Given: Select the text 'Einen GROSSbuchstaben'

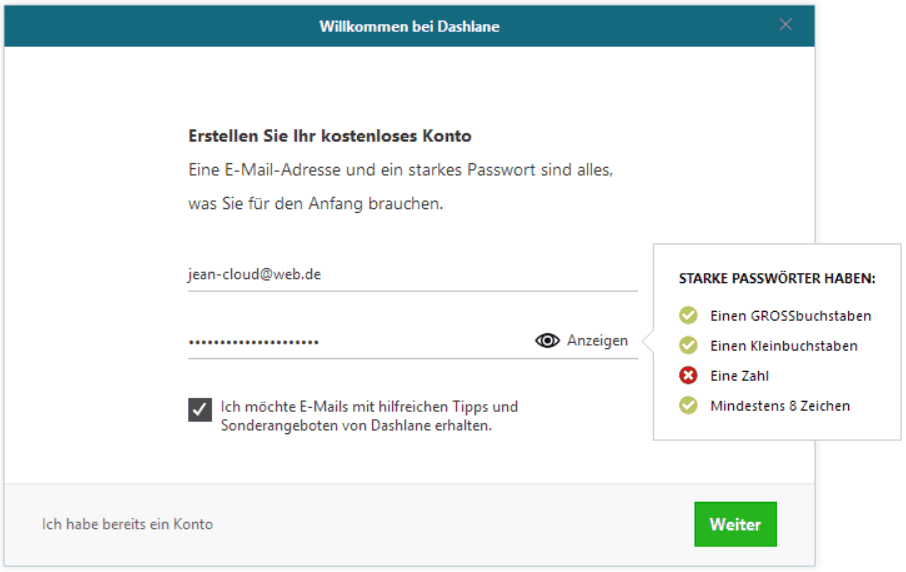Looking at the screenshot, I should pyautogui.click(x=790, y=316).
